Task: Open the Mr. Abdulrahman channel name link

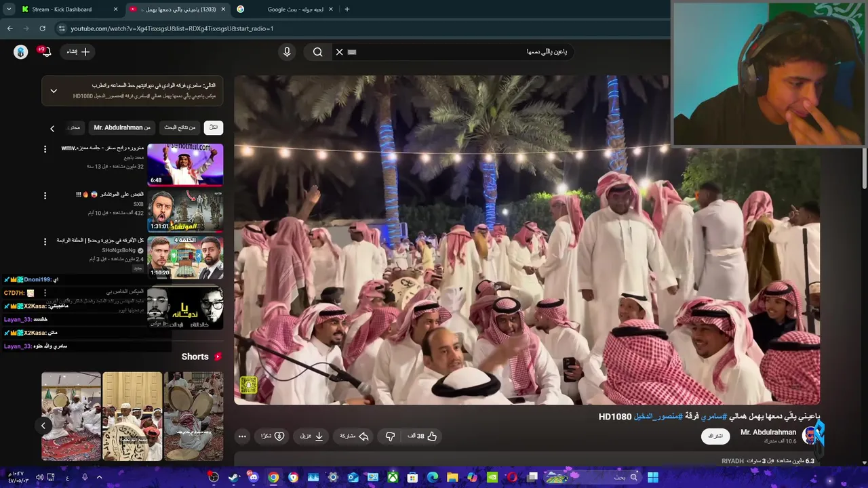Action: [x=768, y=432]
